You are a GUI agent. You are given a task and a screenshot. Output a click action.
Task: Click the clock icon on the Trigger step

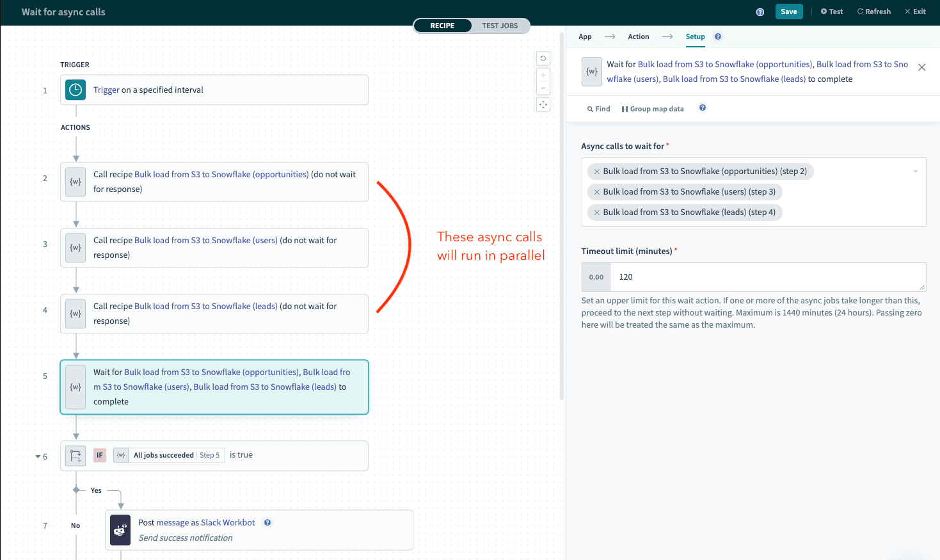76,90
